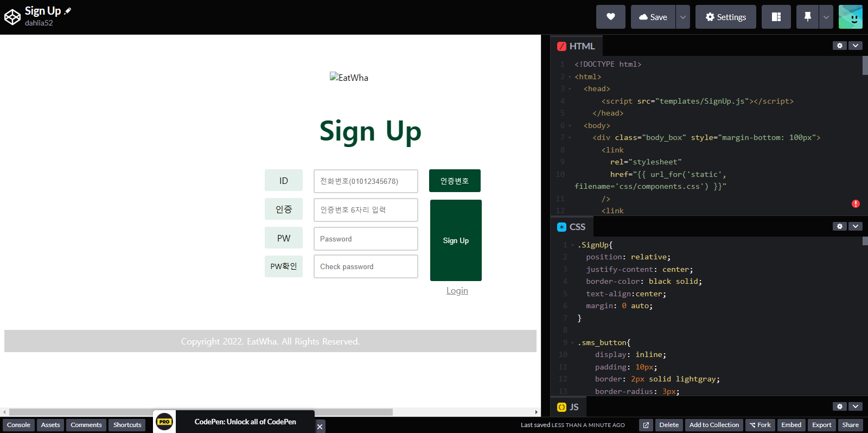Screen dimensions: 868x433
Task: Open the Share menu
Action: tap(851, 425)
